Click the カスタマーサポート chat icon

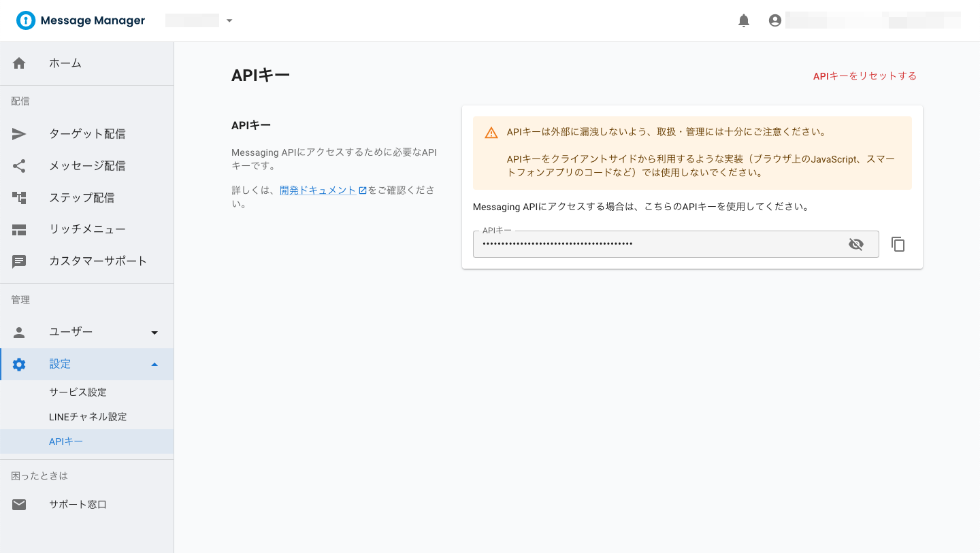[19, 261]
